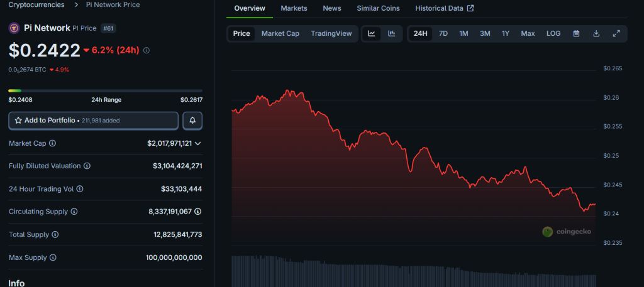Select the 7D time range
The image size is (644, 287).
pyautogui.click(x=443, y=34)
